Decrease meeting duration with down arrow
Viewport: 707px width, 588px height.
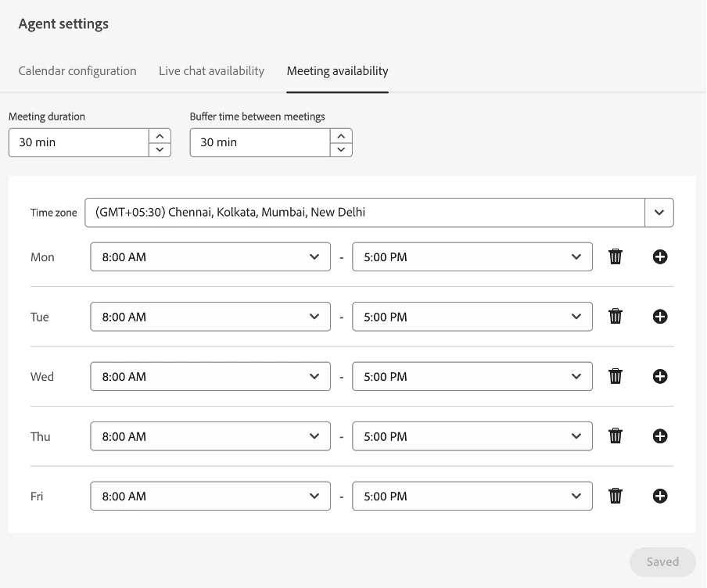pos(160,149)
